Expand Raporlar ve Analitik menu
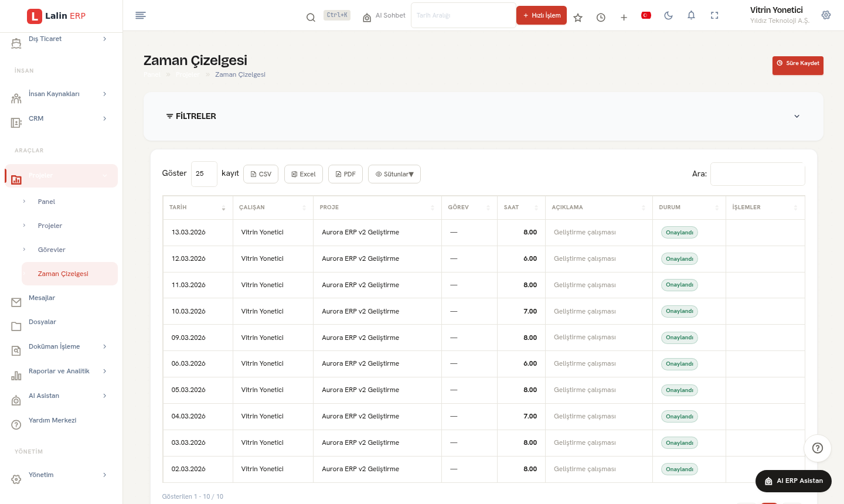Image resolution: width=844 pixels, height=504 pixels. (x=61, y=371)
